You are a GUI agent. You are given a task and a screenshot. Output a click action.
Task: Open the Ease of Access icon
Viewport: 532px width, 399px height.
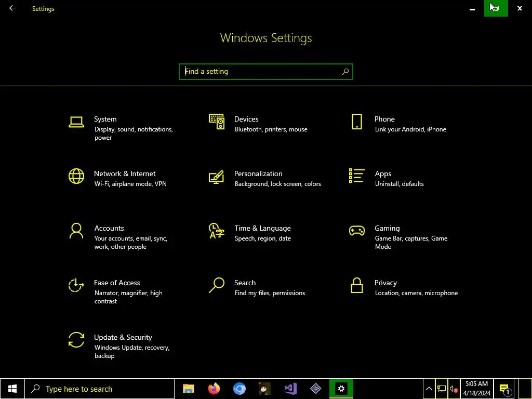pos(76,285)
